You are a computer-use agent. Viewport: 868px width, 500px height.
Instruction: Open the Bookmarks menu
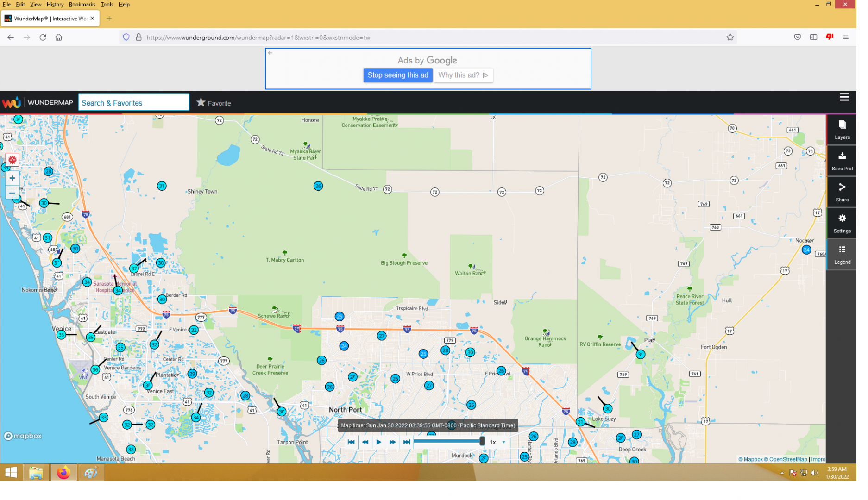[83, 5]
